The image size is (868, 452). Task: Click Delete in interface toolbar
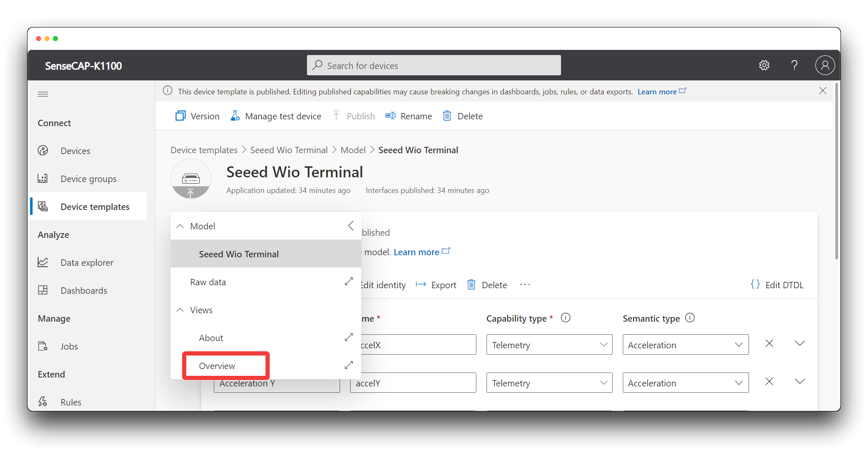487,285
